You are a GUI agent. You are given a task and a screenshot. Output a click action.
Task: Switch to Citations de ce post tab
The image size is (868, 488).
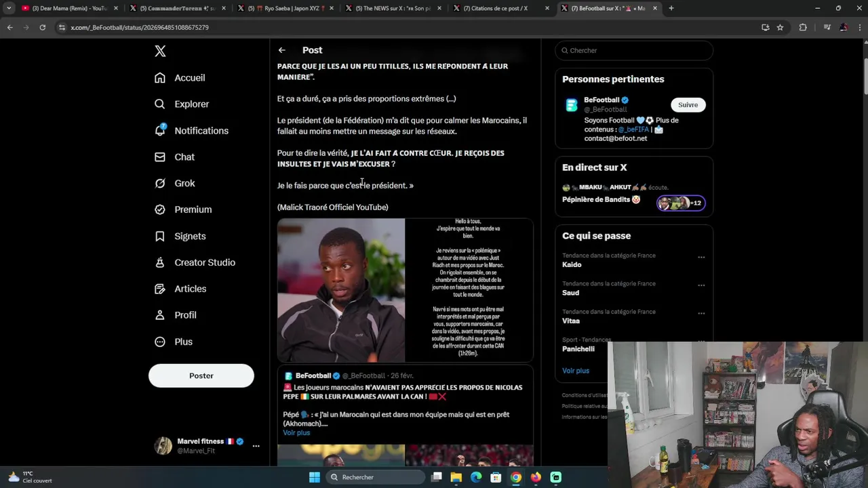(500, 8)
